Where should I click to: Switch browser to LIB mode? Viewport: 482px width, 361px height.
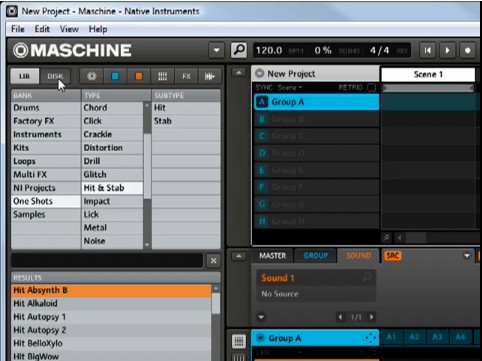point(25,76)
